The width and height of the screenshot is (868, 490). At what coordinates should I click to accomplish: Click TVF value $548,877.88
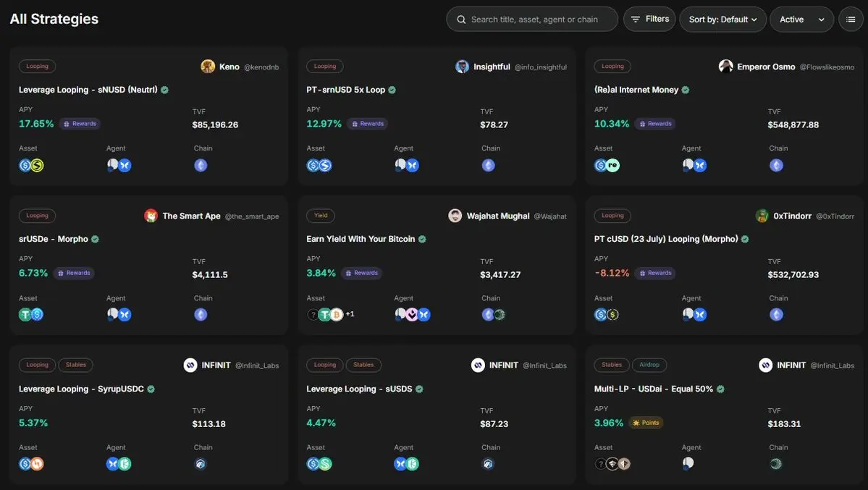(x=793, y=124)
